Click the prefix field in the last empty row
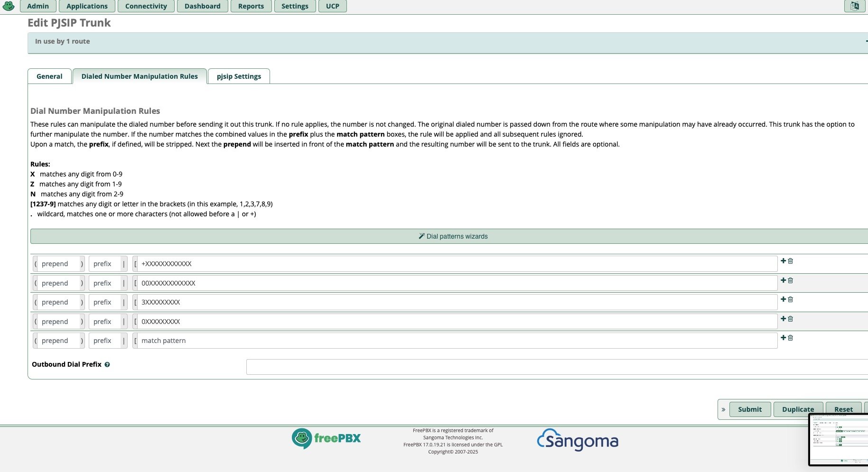Image resolution: width=868 pixels, height=472 pixels. (105, 341)
